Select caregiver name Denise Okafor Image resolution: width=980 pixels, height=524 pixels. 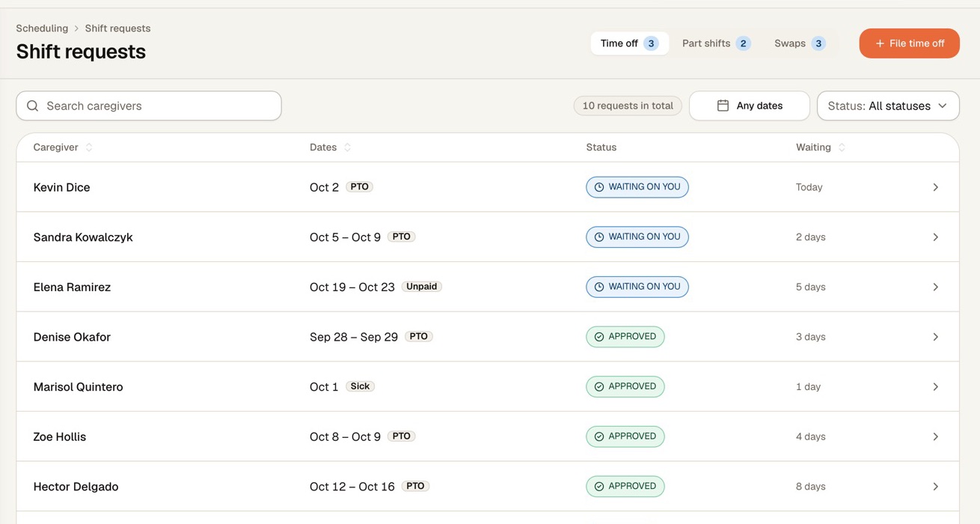coord(72,337)
